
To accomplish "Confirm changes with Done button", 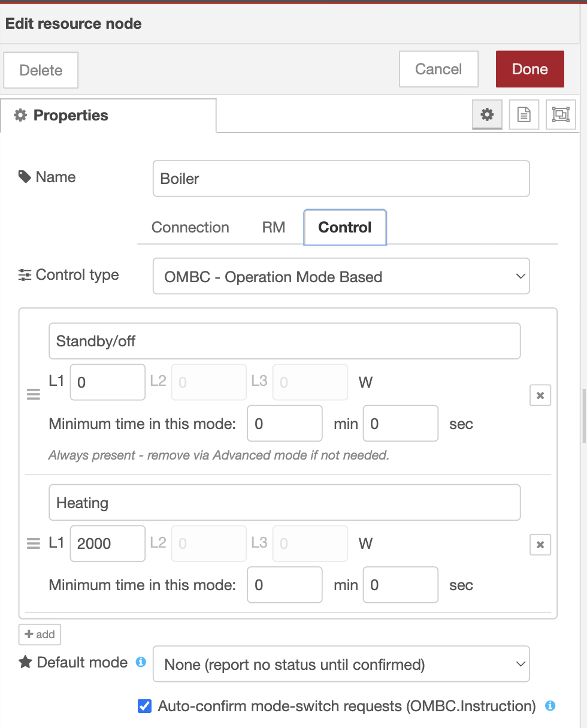I will 530,69.
